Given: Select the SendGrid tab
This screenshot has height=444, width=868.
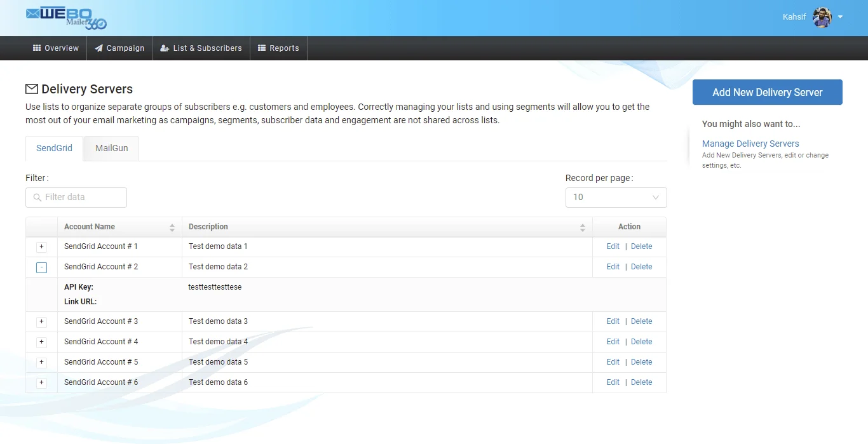Looking at the screenshot, I should click(x=54, y=148).
